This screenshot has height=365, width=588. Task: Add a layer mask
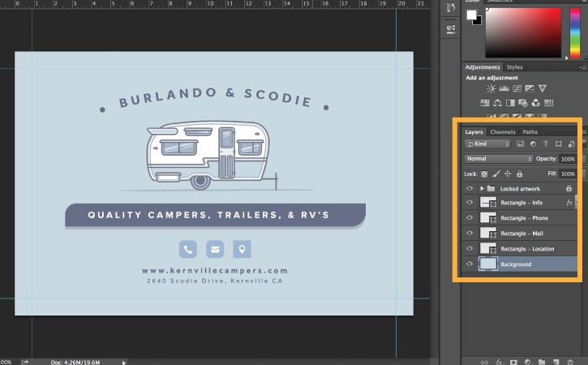point(514,361)
